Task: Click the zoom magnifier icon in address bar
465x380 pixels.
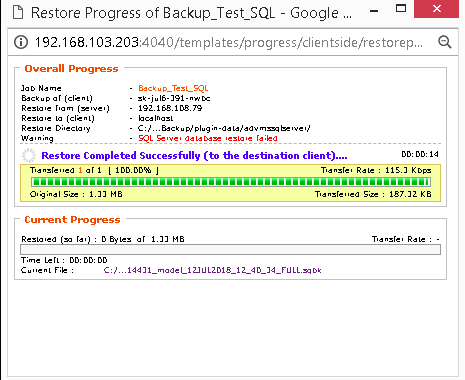Action: click(444, 42)
